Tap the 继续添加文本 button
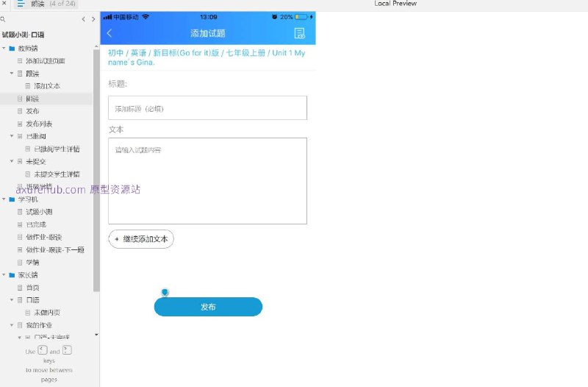Viewport: 588px width, 387px height. (x=141, y=239)
